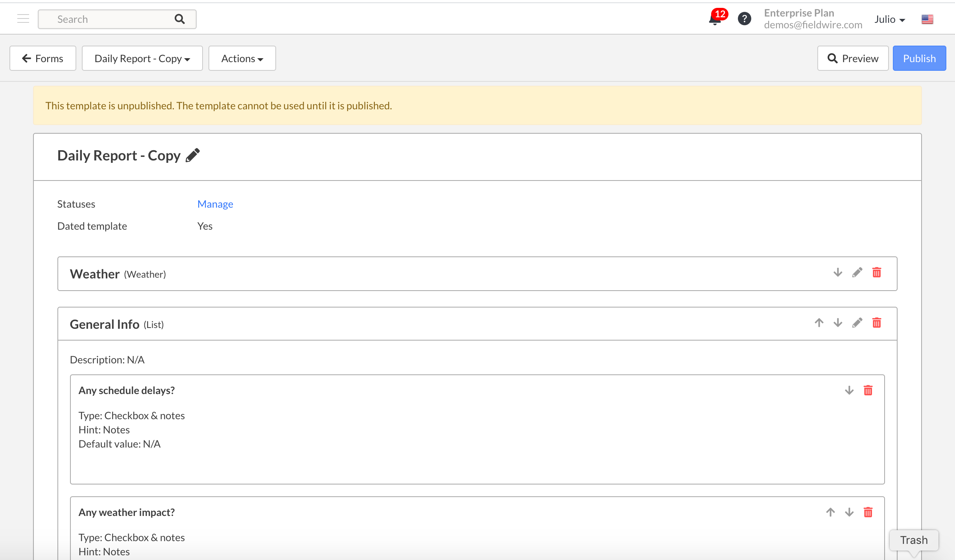
Task: Click the 'Default value: N/A' text
Action: [x=120, y=444]
